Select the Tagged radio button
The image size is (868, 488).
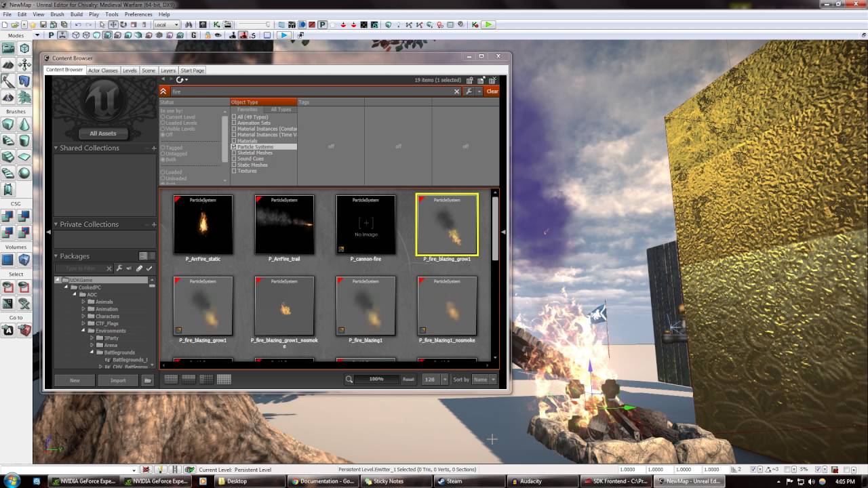pos(163,148)
